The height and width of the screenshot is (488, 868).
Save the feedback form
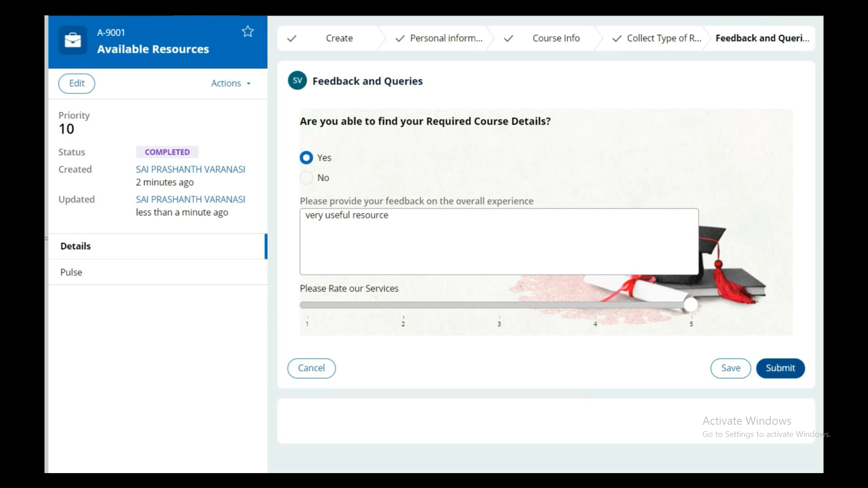[x=730, y=368]
